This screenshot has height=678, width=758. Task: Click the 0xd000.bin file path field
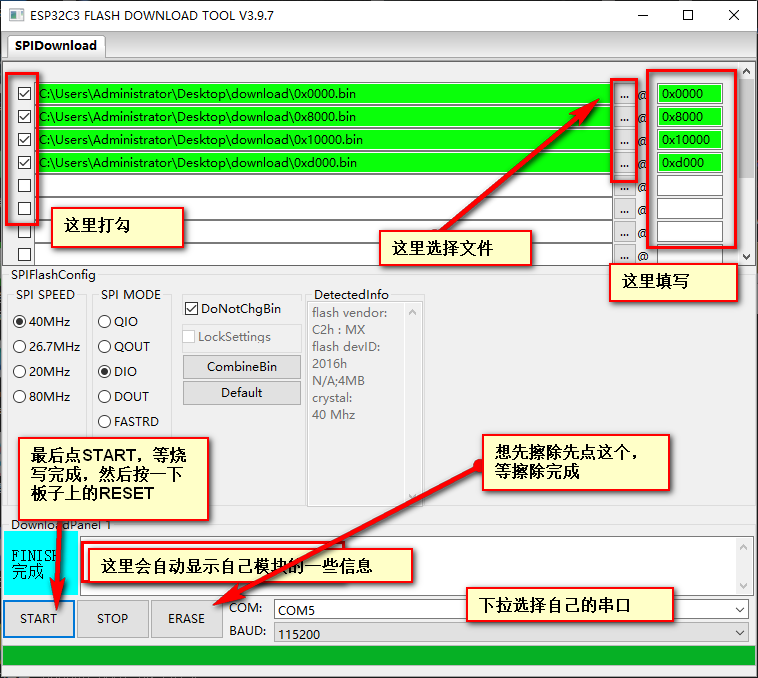point(324,162)
